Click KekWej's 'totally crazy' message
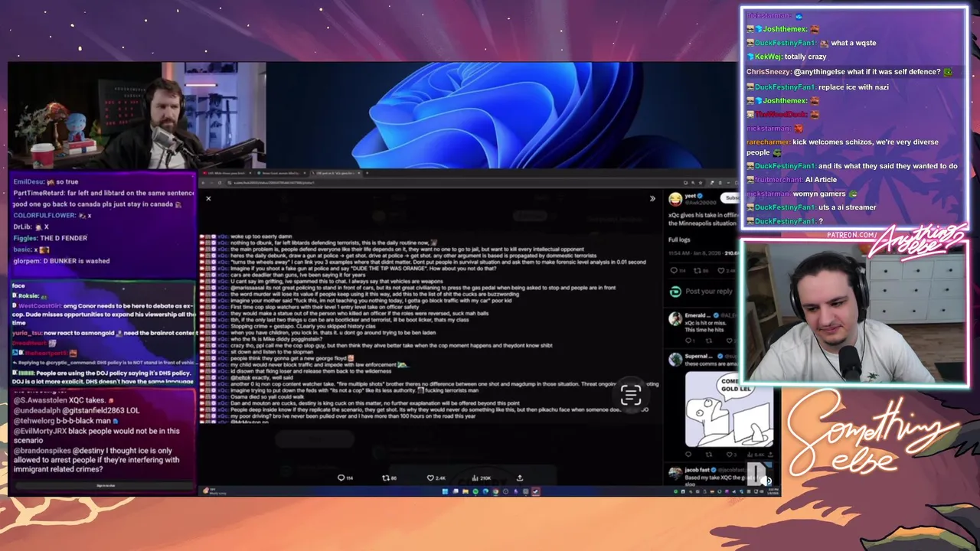This screenshot has width=980, height=551. pos(786,57)
